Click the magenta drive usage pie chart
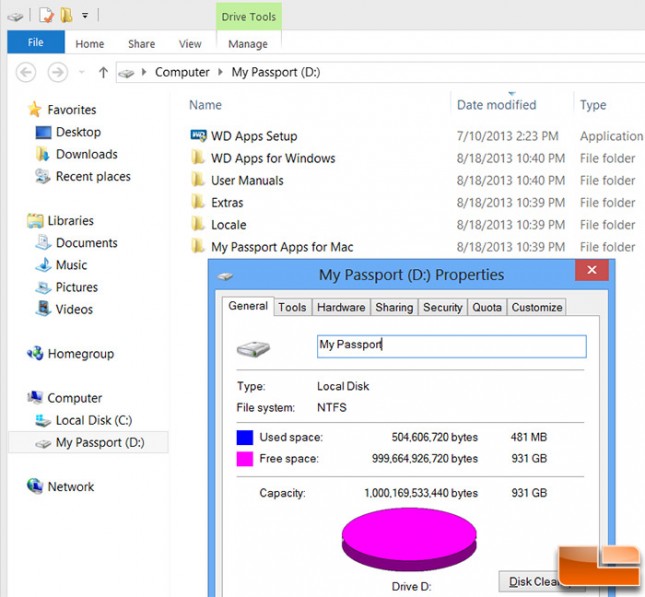This screenshot has height=597, width=645. 409,539
